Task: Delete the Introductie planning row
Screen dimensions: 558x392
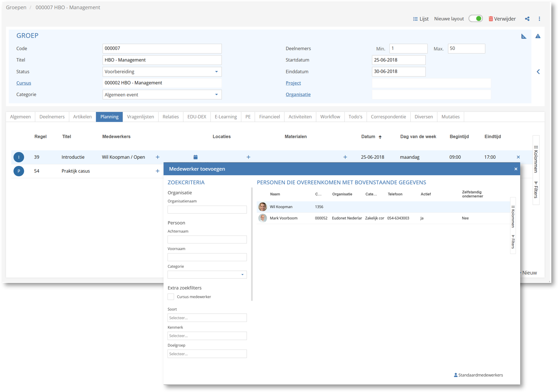Action: click(x=518, y=157)
